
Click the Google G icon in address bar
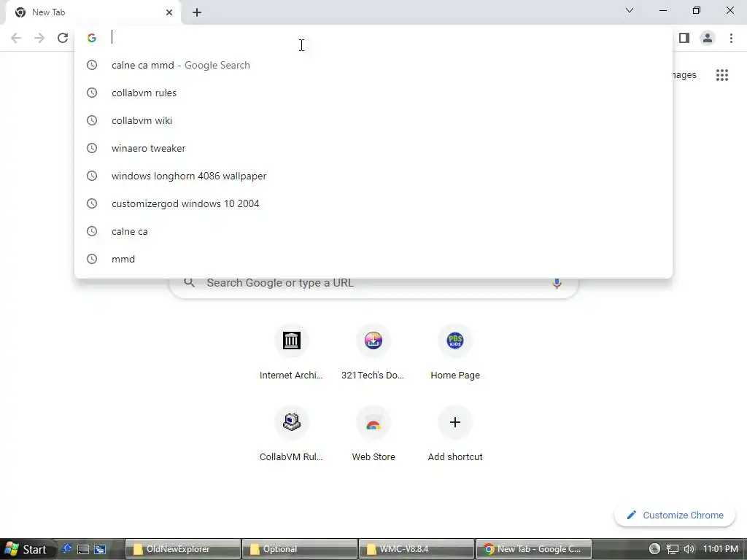[x=92, y=38]
